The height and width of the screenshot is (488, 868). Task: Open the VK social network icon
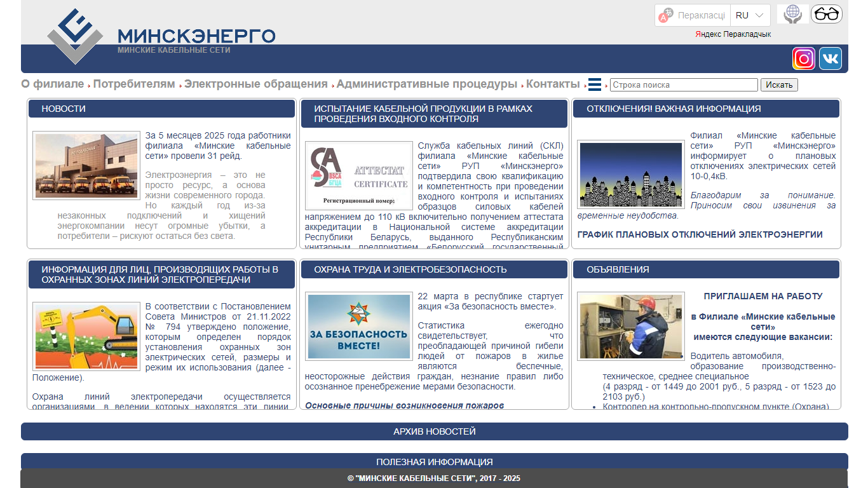(830, 58)
